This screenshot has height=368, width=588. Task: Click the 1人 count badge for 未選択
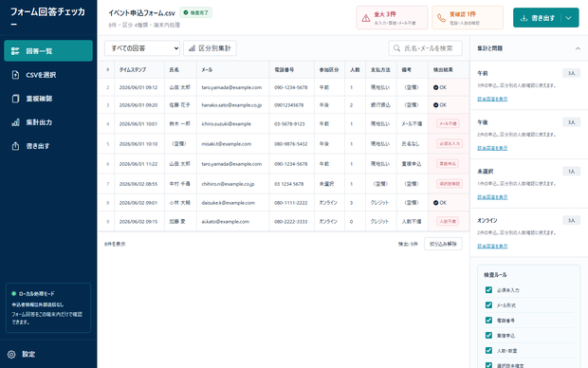pos(571,172)
